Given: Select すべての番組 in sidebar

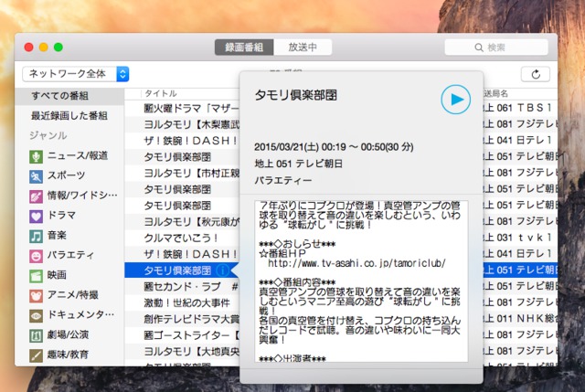Looking at the screenshot, I should [64, 96].
